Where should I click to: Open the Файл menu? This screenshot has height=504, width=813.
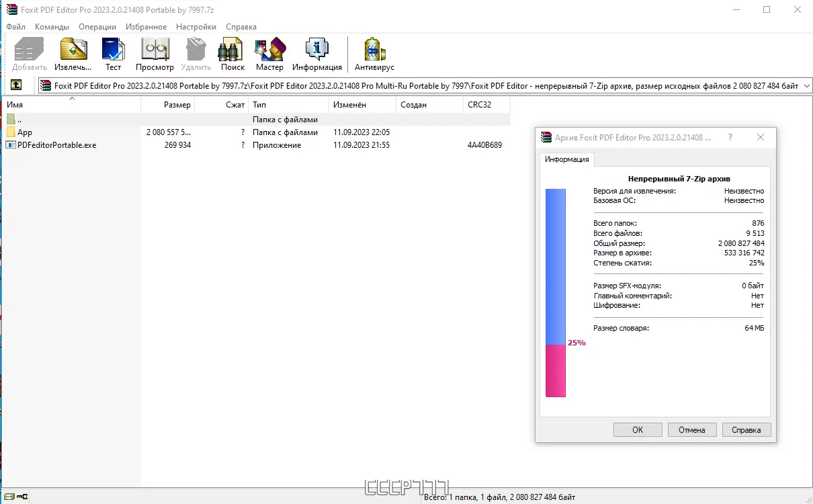click(16, 27)
